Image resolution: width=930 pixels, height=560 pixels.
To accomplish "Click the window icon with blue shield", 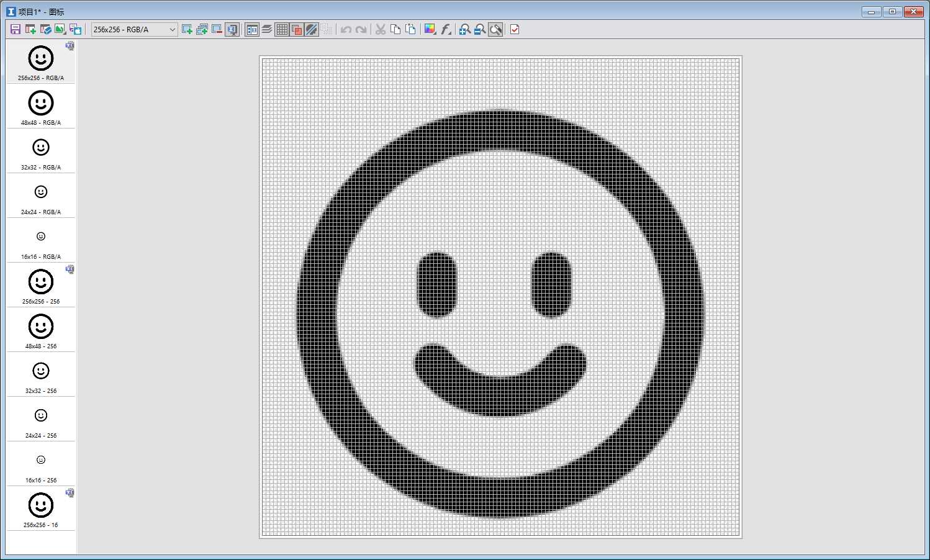I will (x=45, y=29).
